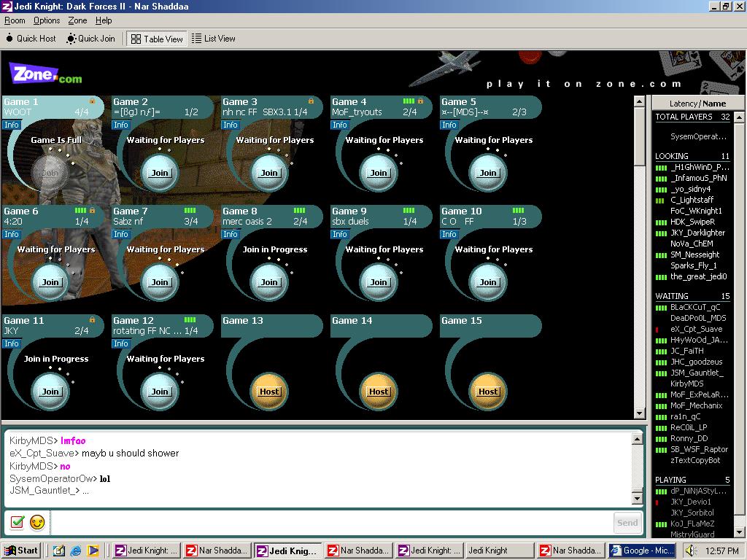Switch to List View

[214, 39]
